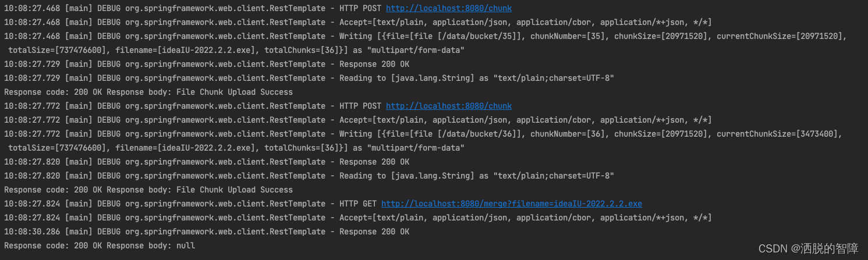This screenshot has height=260, width=868.
Task: Open the chunk link logged at 10:08:27.468
Action: pyautogui.click(x=449, y=8)
